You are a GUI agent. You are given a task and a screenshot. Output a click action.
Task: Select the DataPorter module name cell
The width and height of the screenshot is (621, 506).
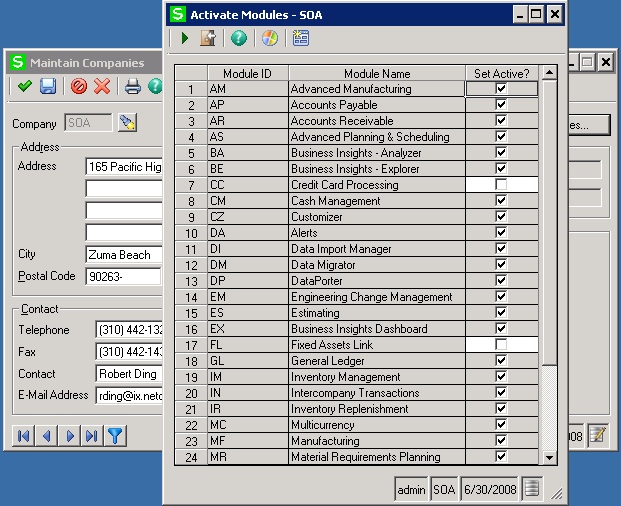tap(377, 281)
